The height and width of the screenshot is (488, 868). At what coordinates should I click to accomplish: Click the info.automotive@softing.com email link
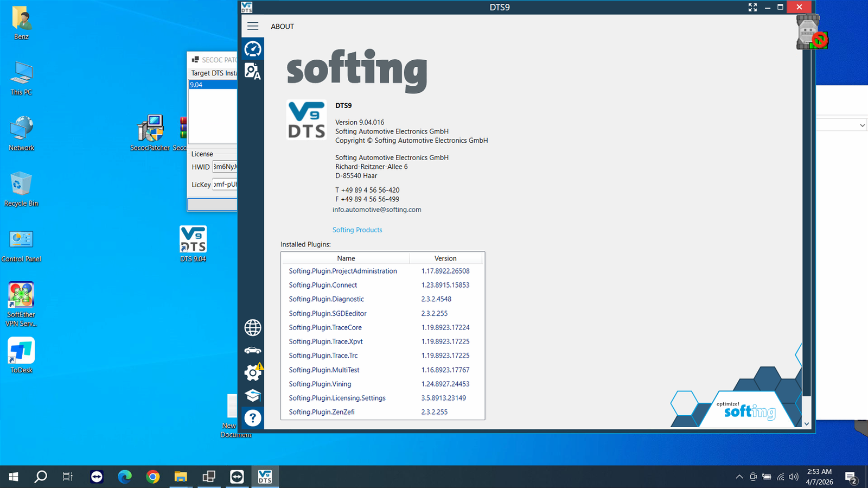click(x=376, y=210)
